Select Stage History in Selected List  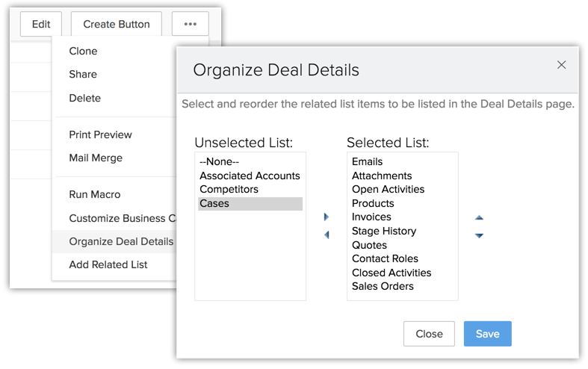383,231
